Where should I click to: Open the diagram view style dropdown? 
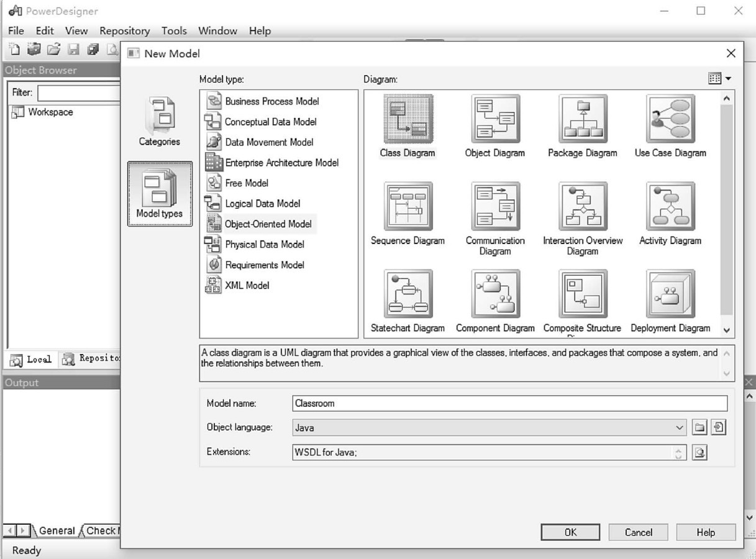point(719,79)
